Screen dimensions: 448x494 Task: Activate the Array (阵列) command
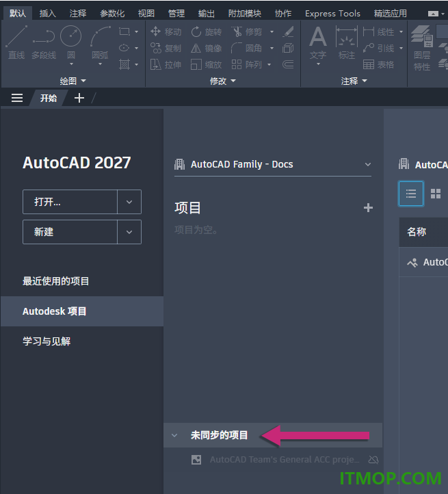(247, 64)
